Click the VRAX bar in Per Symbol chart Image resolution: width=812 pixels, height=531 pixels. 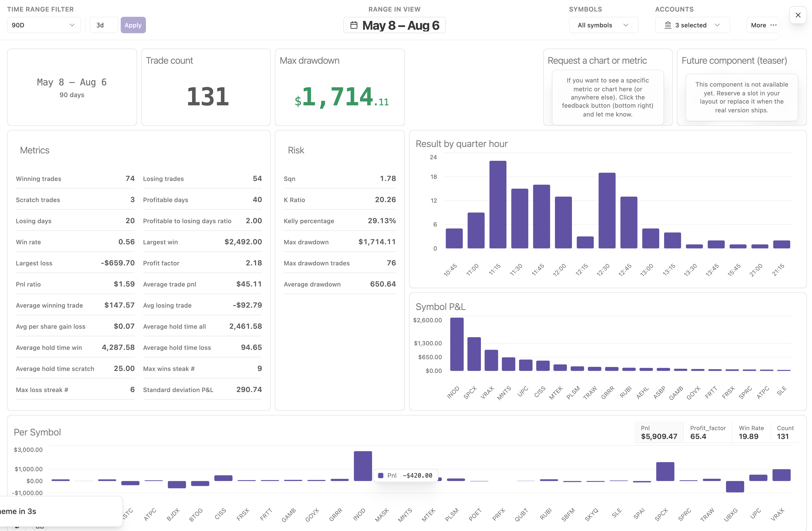point(781,475)
